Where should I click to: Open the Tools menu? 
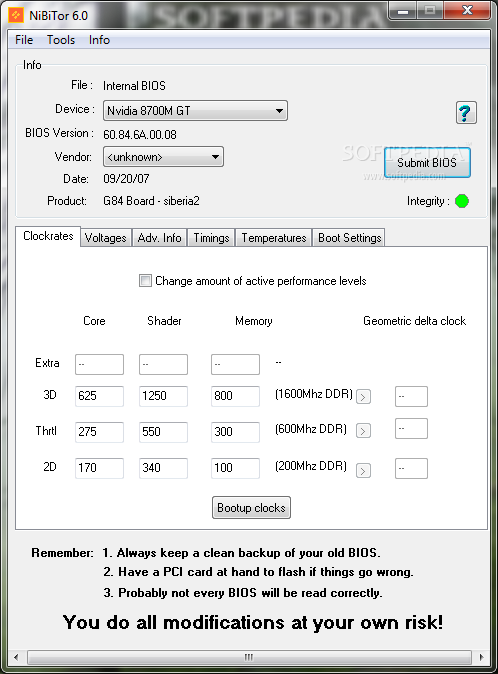point(61,40)
